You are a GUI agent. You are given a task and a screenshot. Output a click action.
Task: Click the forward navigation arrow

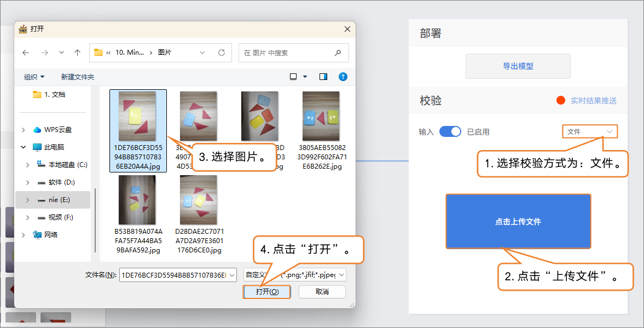(x=45, y=53)
